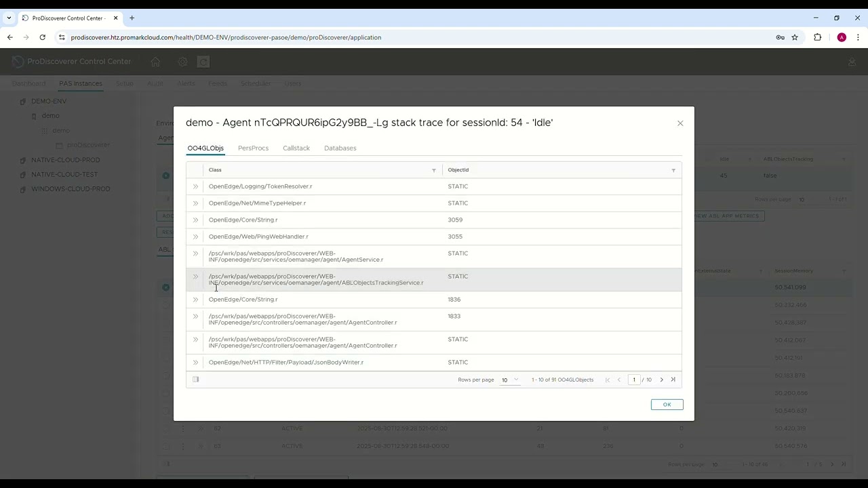Open the tab search dropdown arrow in Chrome
The width and height of the screenshot is (868, 488).
point(9,18)
